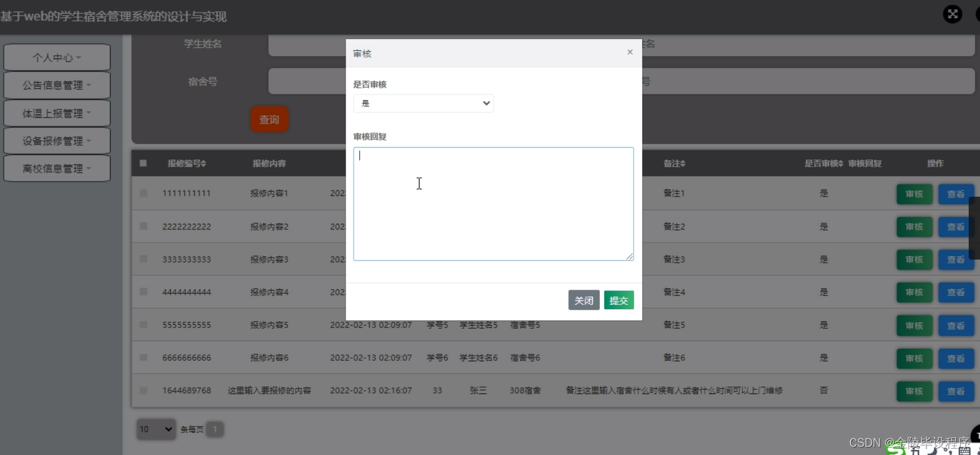
Task: Check the checkbox for row 1644689768
Action: (143, 390)
